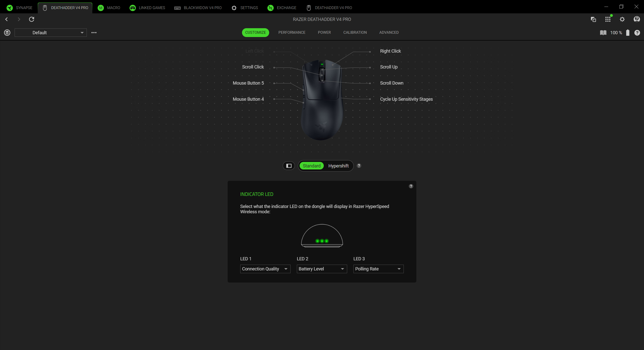The image size is (644, 350).
Task: Toggle the sidebar view icon beside Standard
Action: pos(289,166)
